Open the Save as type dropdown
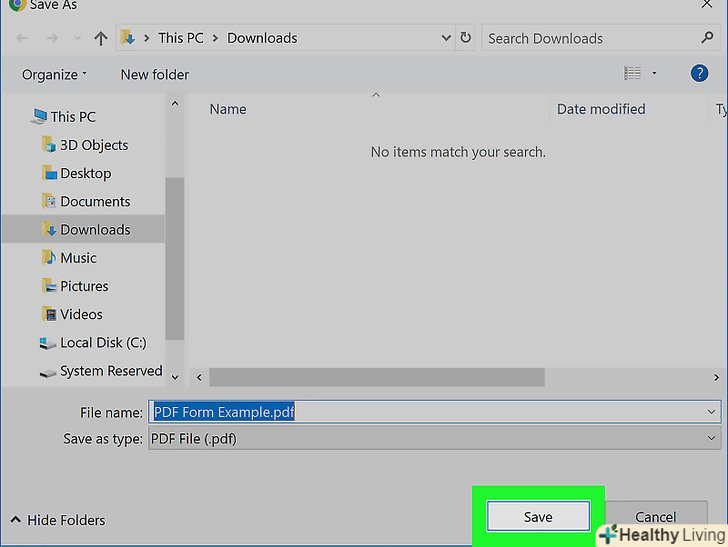728x547 pixels. click(x=711, y=438)
